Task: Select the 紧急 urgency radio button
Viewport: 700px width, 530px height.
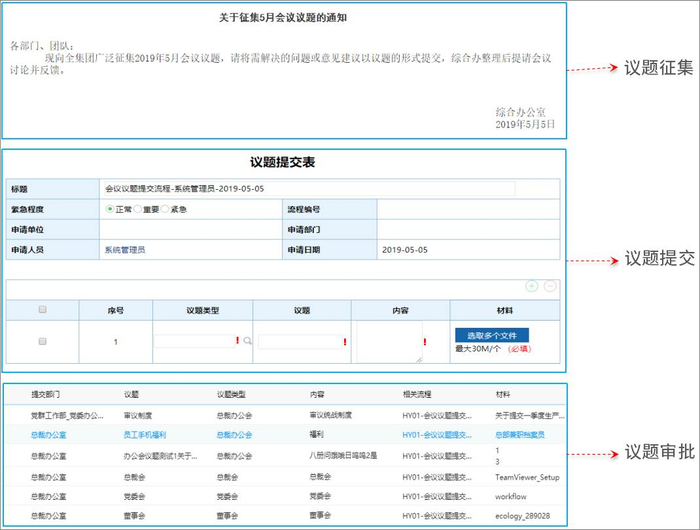Action: [x=165, y=209]
